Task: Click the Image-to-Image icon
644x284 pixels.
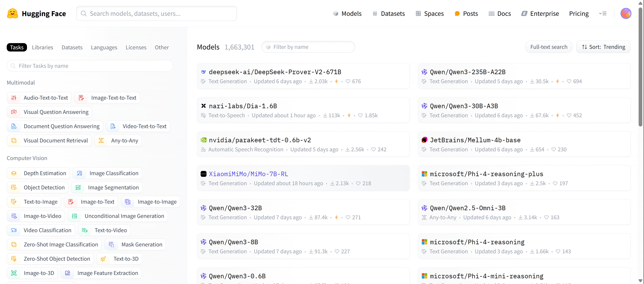Action: pyautogui.click(x=128, y=202)
